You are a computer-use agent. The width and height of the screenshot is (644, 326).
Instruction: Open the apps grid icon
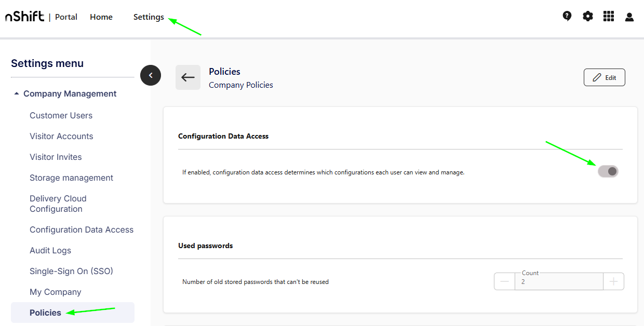click(608, 16)
